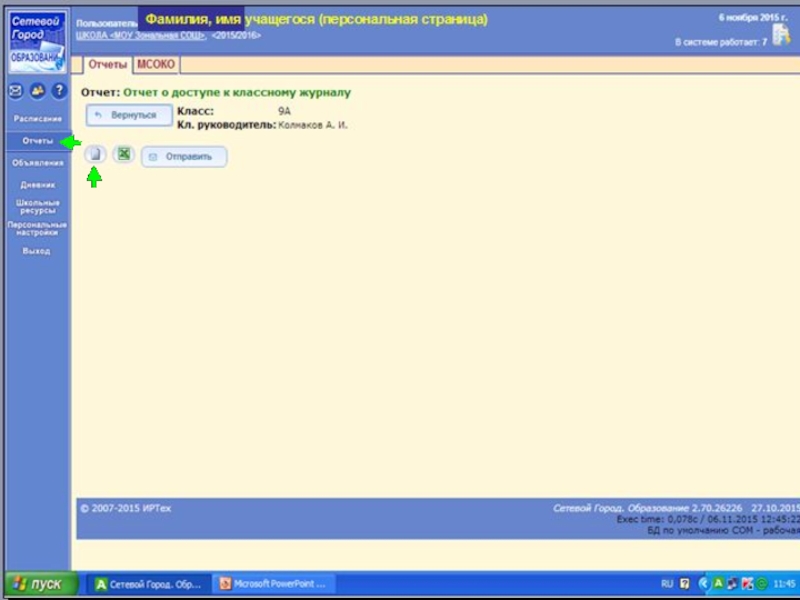Click the users forum icon in sidebar
The height and width of the screenshot is (600, 800).
pyautogui.click(x=37, y=91)
